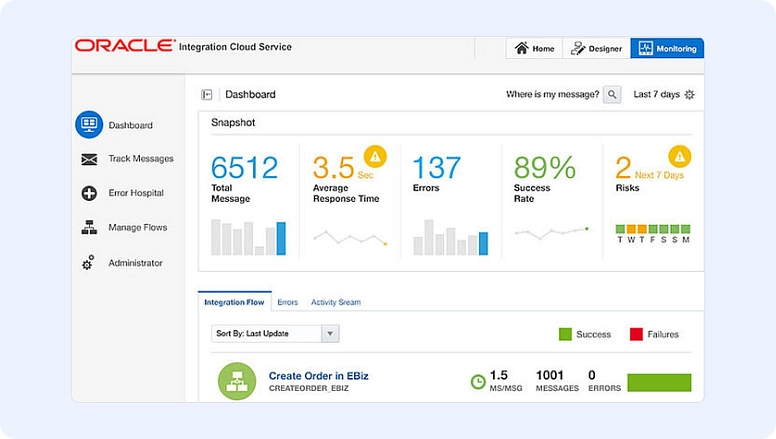776x439 pixels.
Task: Click the Oracle logo
Action: pyautogui.click(x=125, y=46)
